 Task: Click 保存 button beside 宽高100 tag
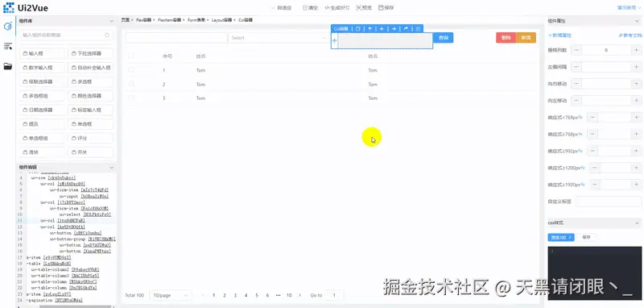tap(586, 237)
